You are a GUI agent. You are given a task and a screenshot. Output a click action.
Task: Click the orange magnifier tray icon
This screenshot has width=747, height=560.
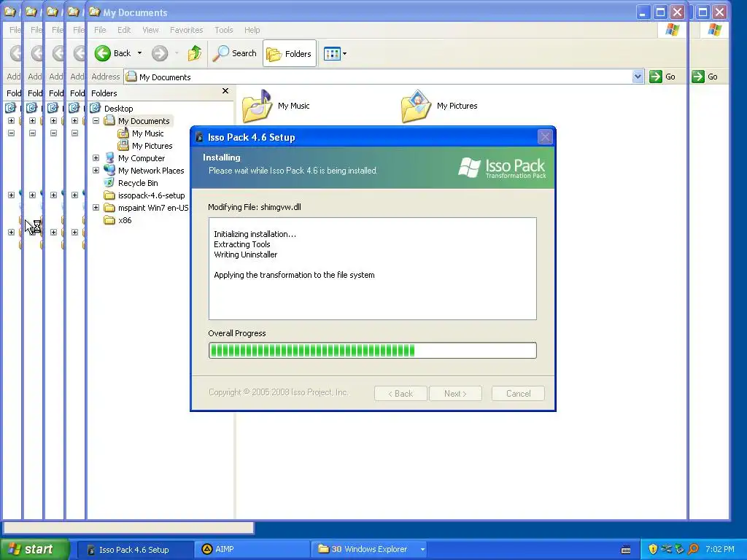693,549
